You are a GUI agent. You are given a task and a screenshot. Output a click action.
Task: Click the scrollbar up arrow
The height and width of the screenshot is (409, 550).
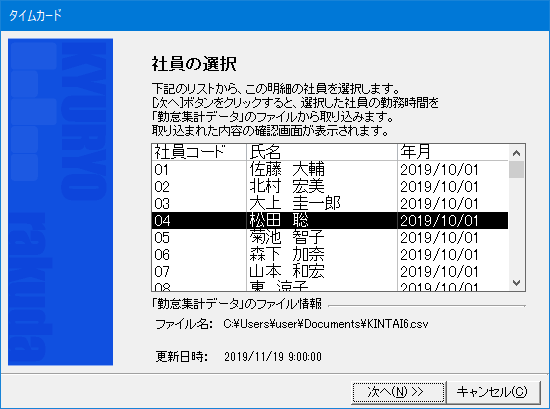tap(516, 153)
